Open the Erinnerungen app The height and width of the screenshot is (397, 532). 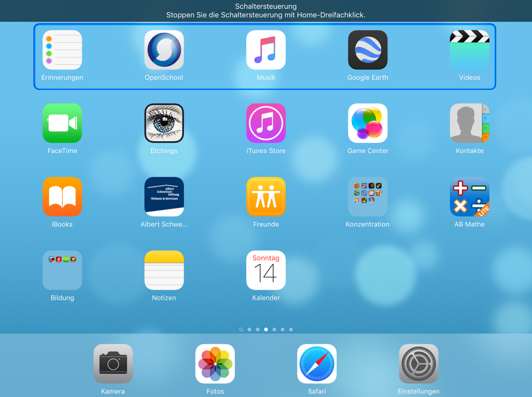pos(62,50)
